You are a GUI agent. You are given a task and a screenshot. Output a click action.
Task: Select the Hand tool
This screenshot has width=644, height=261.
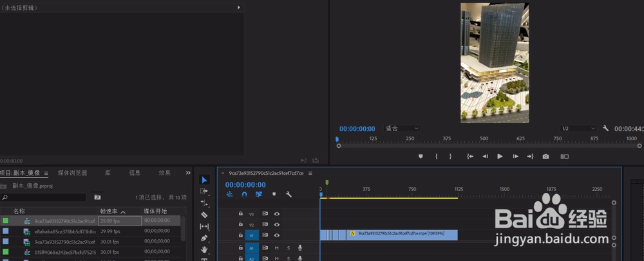coord(204,249)
